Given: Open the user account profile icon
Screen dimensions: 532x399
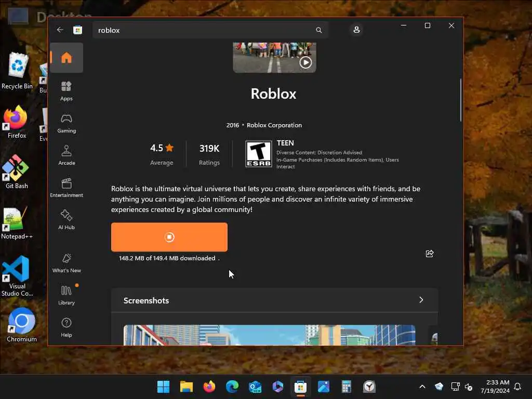Looking at the screenshot, I should pyautogui.click(x=356, y=30).
